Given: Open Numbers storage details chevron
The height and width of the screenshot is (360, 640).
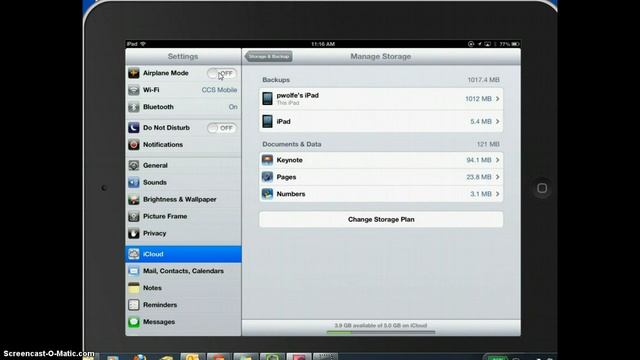Looking at the screenshot, I should pos(498,194).
